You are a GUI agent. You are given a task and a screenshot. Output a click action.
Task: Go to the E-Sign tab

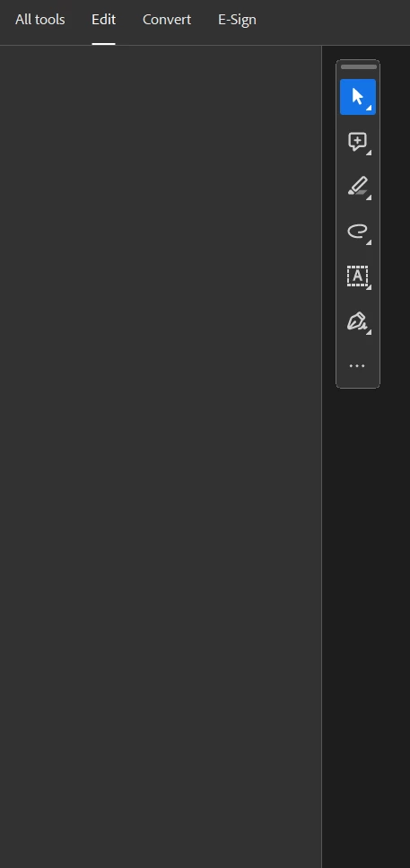[237, 20]
